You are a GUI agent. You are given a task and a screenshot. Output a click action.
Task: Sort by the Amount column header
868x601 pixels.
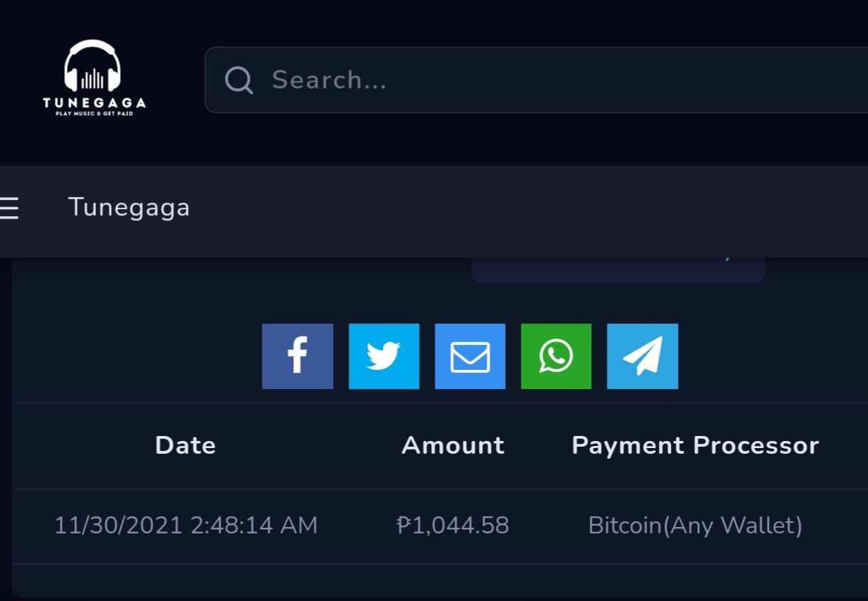pos(453,445)
